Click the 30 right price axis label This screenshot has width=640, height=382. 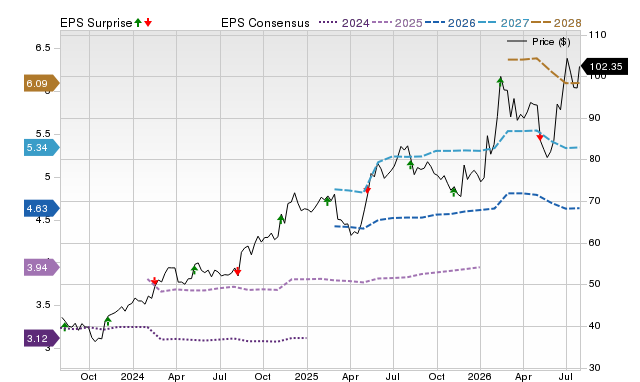(595, 368)
